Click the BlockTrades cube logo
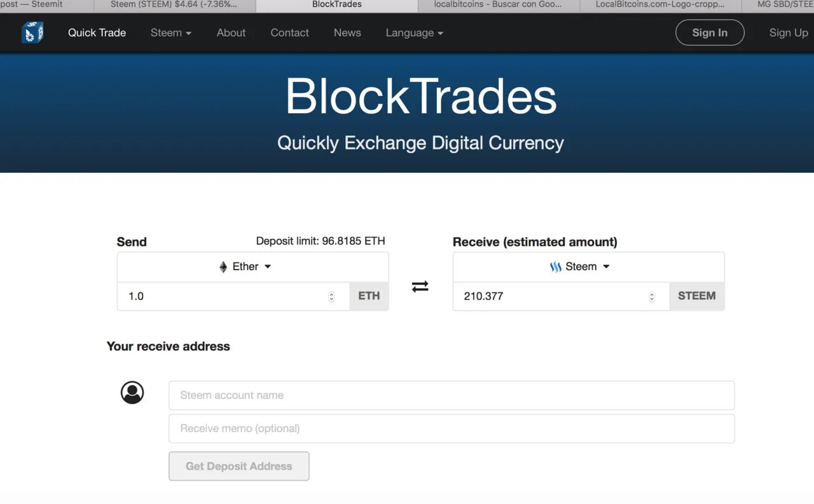 [32, 32]
